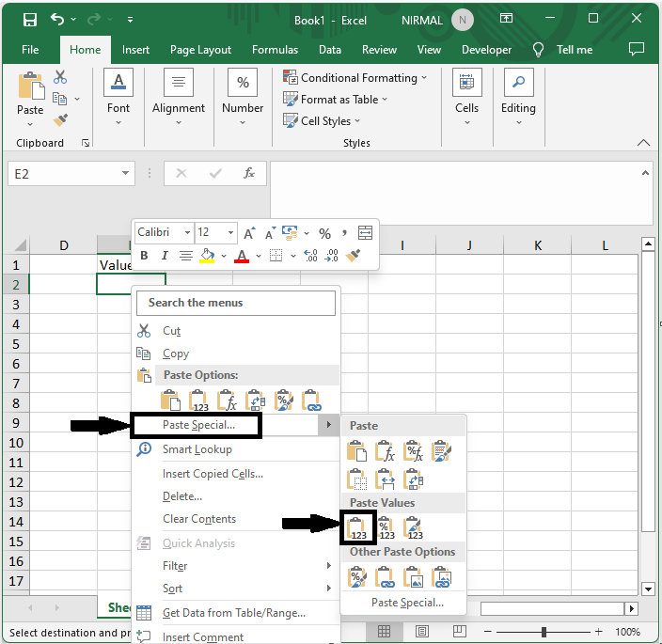This screenshot has width=662, height=644.
Task: Switch to Page Break Preview in status bar
Action: (x=459, y=632)
